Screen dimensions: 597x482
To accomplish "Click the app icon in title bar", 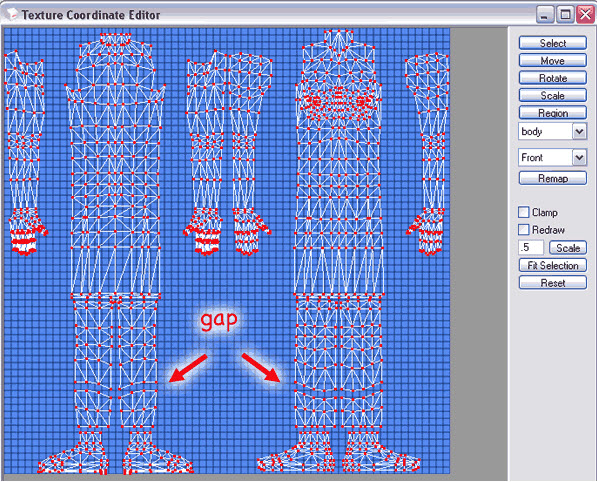I will [12, 14].
